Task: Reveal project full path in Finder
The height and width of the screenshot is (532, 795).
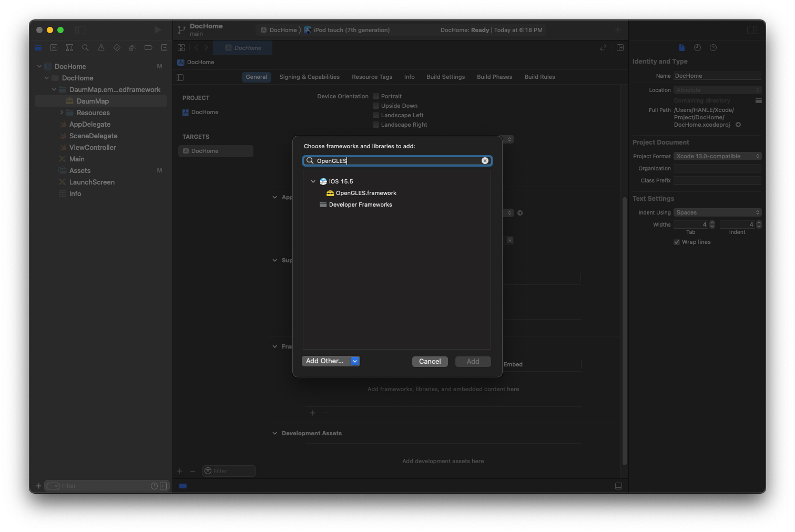Action: 738,125
